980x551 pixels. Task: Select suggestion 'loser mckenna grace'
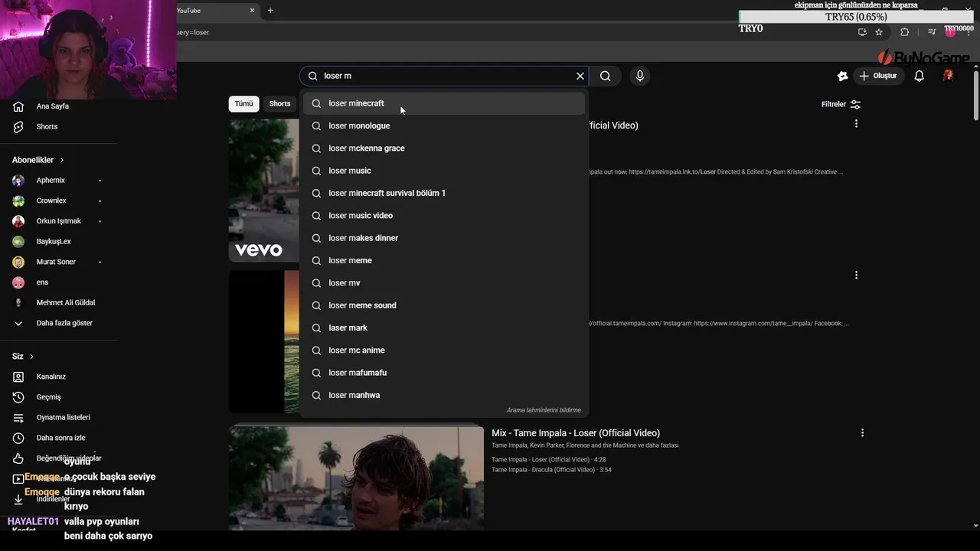click(444, 148)
